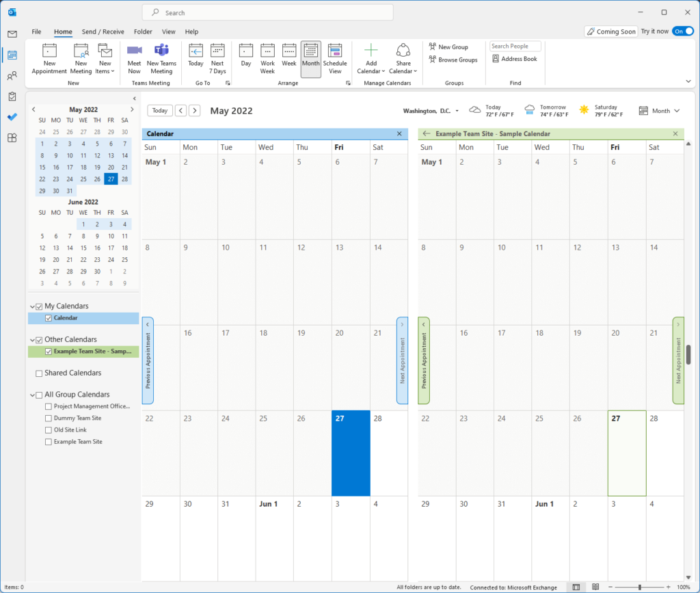
Task: Click in the Search People field
Action: pyautogui.click(x=515, y=46)
